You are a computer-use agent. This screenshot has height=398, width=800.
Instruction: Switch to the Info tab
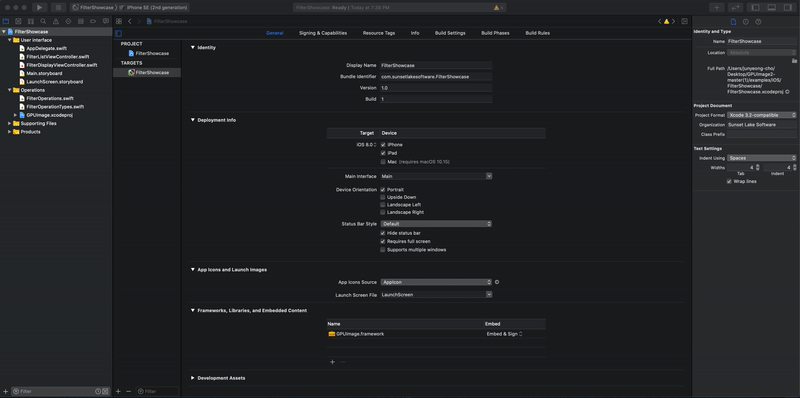click(x=415, y=33)
